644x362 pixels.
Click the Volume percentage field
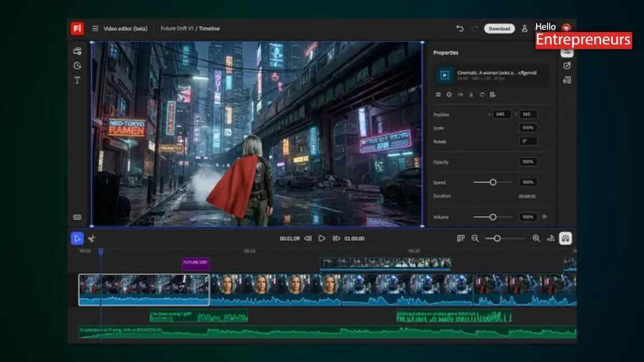528,217
